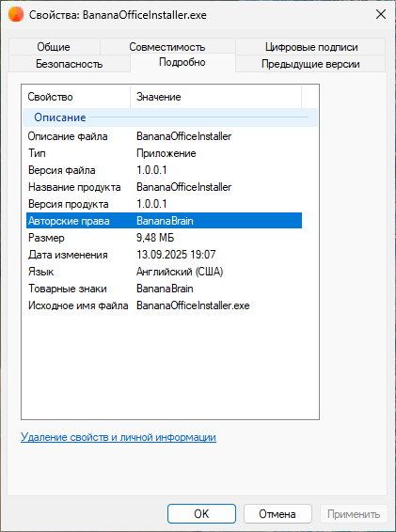Click the highlighted Авторские права row

[164, 221]
